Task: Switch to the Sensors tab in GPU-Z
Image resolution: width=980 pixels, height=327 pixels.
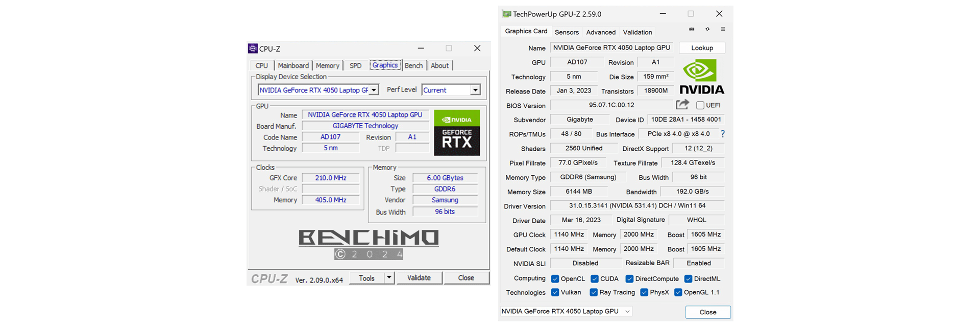Action: (x=567, y=32)
